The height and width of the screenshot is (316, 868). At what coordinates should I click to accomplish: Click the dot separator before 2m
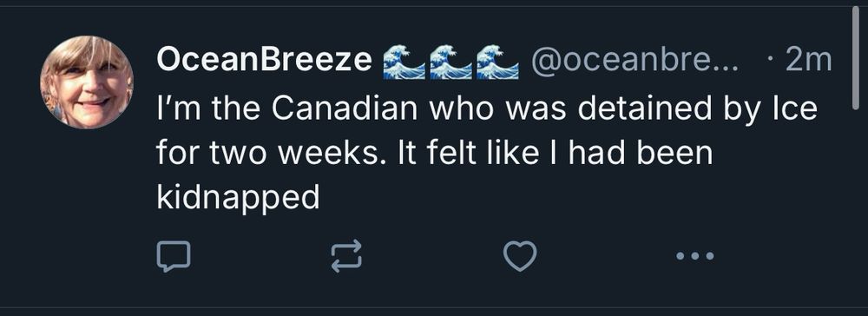[x=771, y=60]
